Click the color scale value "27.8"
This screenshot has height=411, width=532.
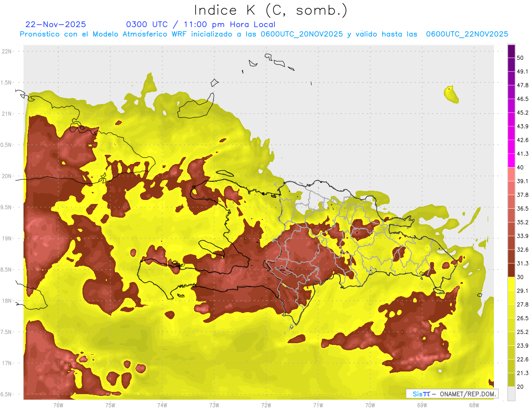coord(523,304)
